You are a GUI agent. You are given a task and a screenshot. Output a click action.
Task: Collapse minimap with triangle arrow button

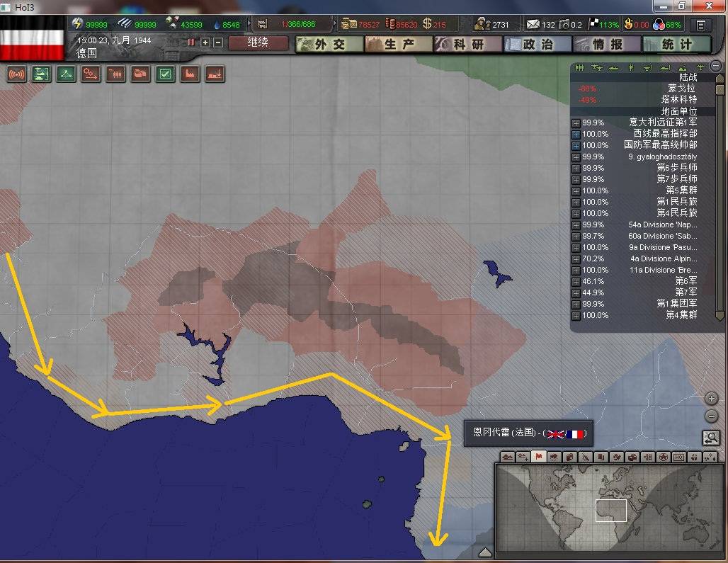485,552
